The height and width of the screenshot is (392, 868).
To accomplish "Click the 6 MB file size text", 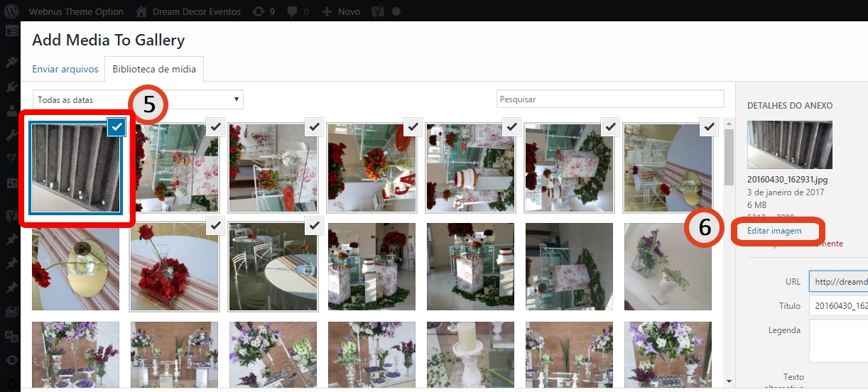I will pos(757,205).
